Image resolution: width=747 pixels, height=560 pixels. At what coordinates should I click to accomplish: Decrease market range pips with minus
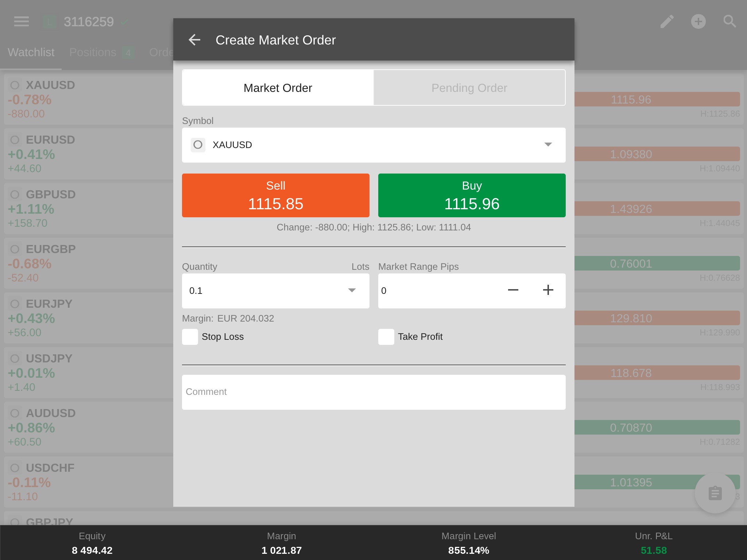pos(513,290)
